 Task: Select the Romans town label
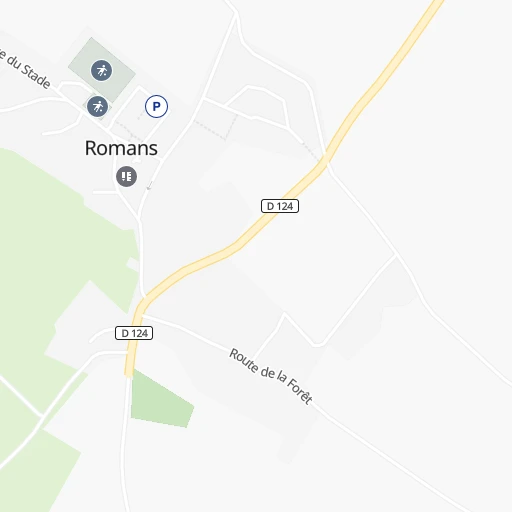click(x=121, y=148)
